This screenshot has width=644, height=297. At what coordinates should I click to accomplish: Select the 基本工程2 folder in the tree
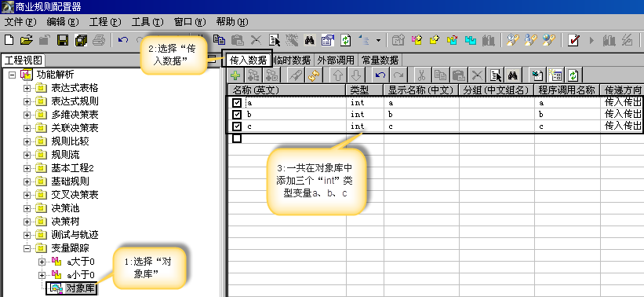[73, 168]
